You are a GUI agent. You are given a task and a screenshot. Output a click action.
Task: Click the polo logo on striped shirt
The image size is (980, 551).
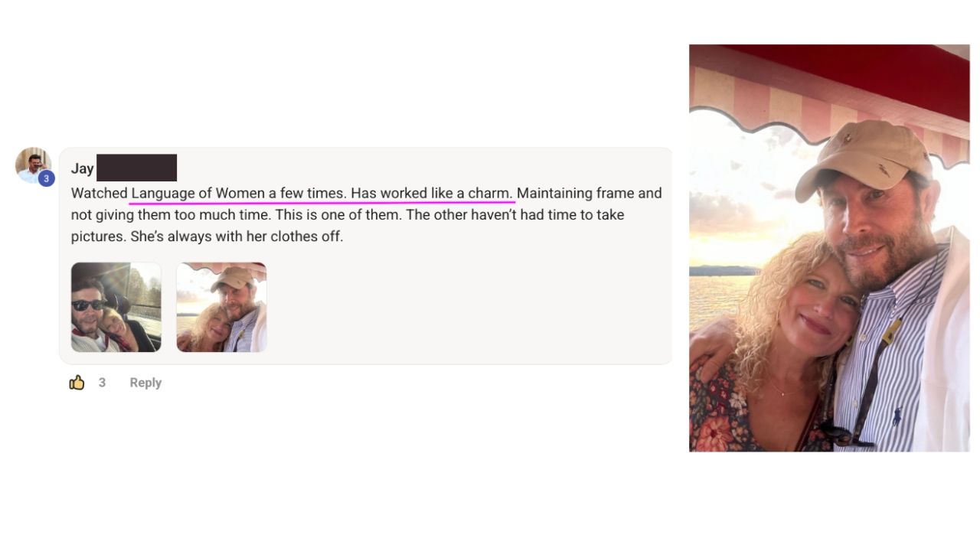[897, 416]
